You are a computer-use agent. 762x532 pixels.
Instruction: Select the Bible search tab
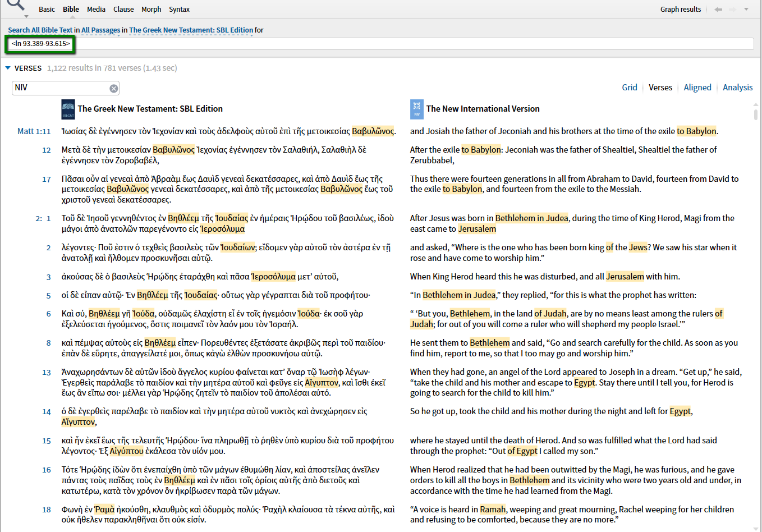click(71, 10)
